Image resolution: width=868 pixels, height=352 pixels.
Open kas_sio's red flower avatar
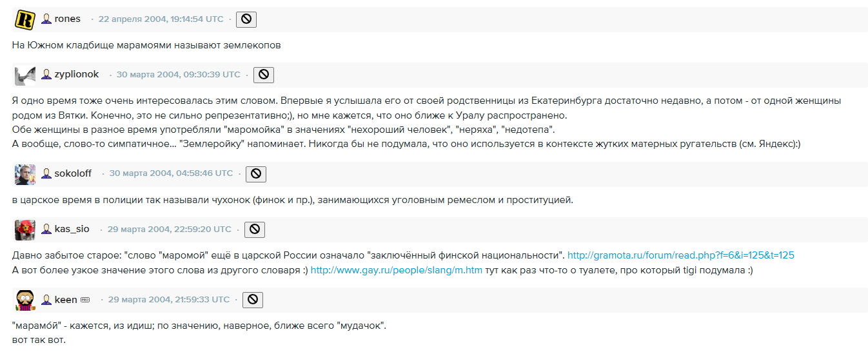pyautogui.click(x=25, y=230)
